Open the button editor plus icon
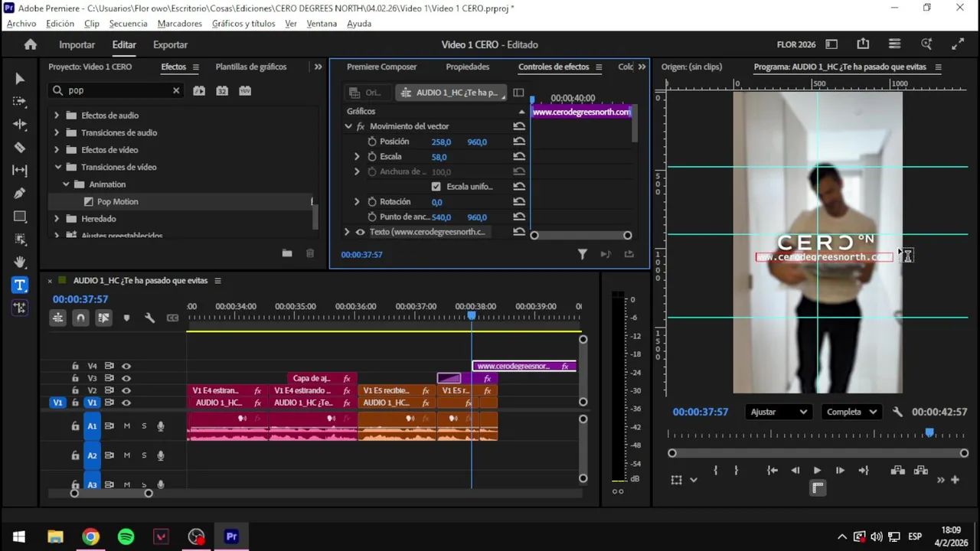Viewport: 980px width, 551px height. tap(955, 480)
